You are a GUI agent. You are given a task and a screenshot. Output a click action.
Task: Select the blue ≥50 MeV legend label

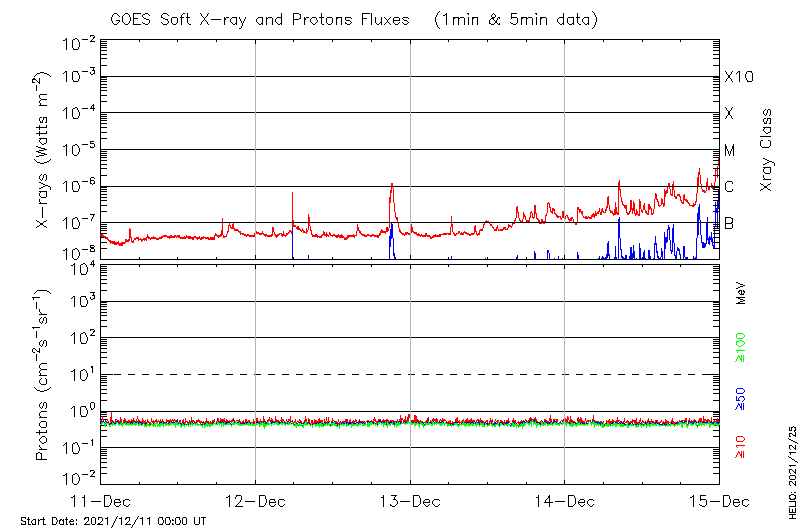click(x=741, y=398)
